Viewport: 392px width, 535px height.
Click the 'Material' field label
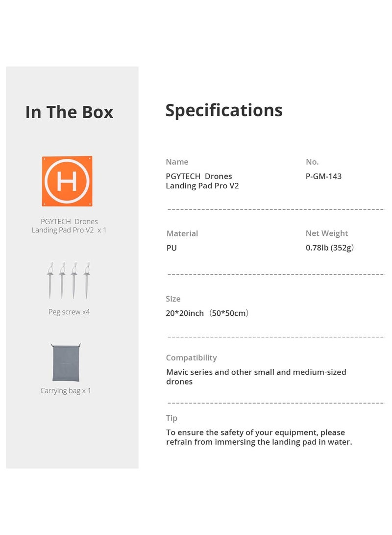[x=182, y=233]
